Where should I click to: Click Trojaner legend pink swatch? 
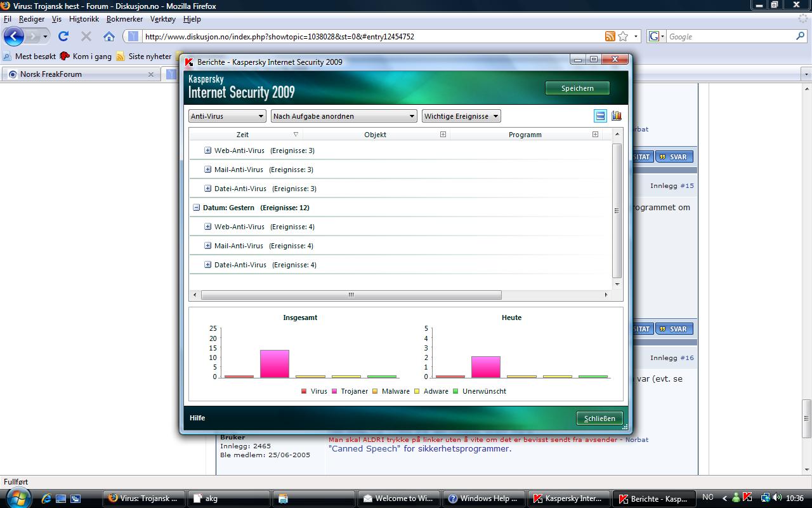point(334,391)
